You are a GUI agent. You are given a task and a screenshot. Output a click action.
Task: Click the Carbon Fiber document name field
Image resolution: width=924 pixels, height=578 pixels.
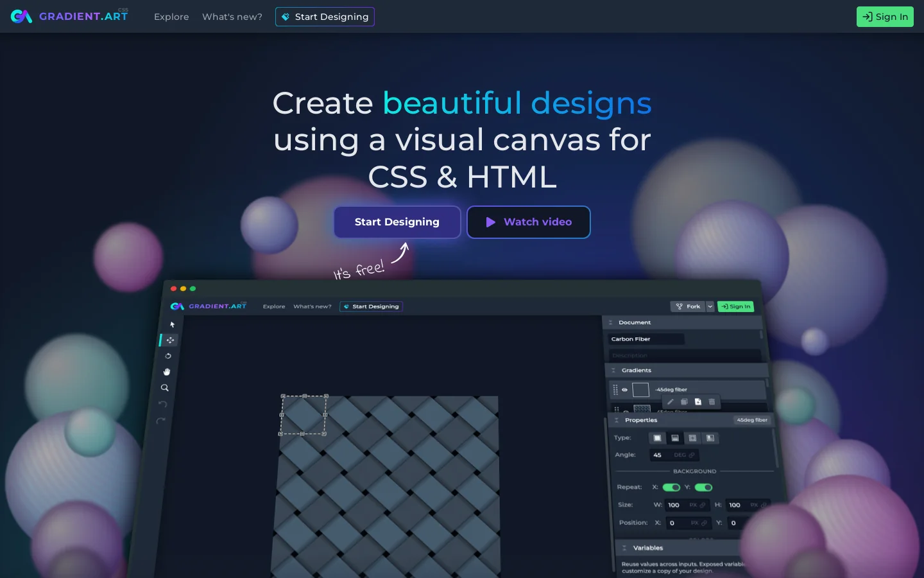click(646, 339)
